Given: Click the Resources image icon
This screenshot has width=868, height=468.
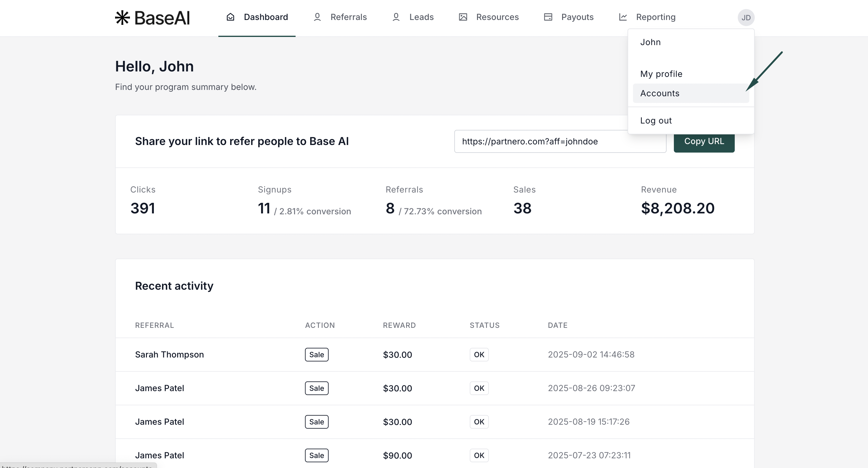Looking at the screenshot, I should click(x=463, y=17).
